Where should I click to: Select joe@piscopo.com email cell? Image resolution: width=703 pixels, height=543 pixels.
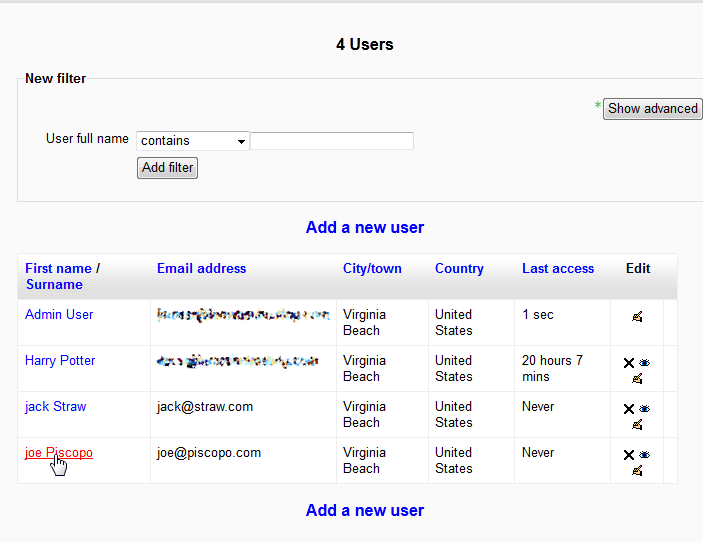pyautogui.click(x=243, y=460)
